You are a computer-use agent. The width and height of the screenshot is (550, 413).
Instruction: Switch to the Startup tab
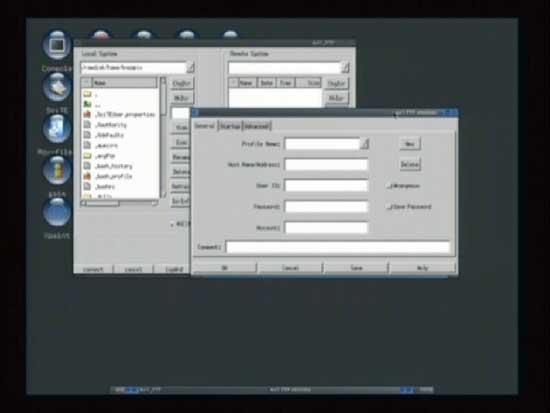coord(230,126)
